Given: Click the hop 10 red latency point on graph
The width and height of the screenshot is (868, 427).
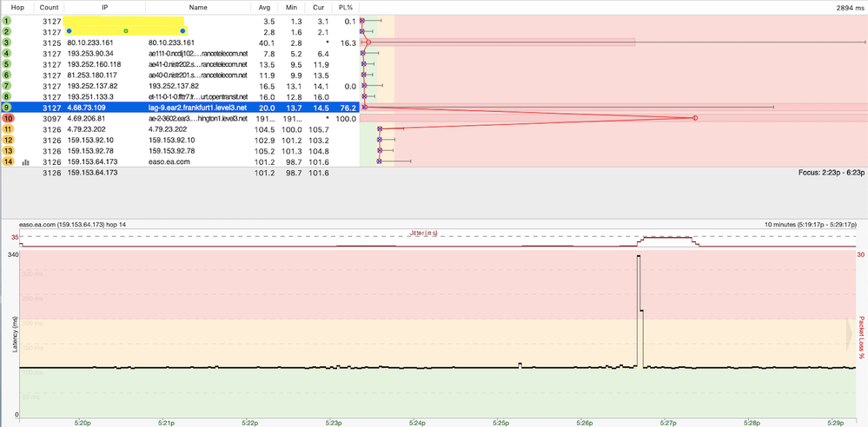Looking at the screenshot, I should tap(694, 118).
